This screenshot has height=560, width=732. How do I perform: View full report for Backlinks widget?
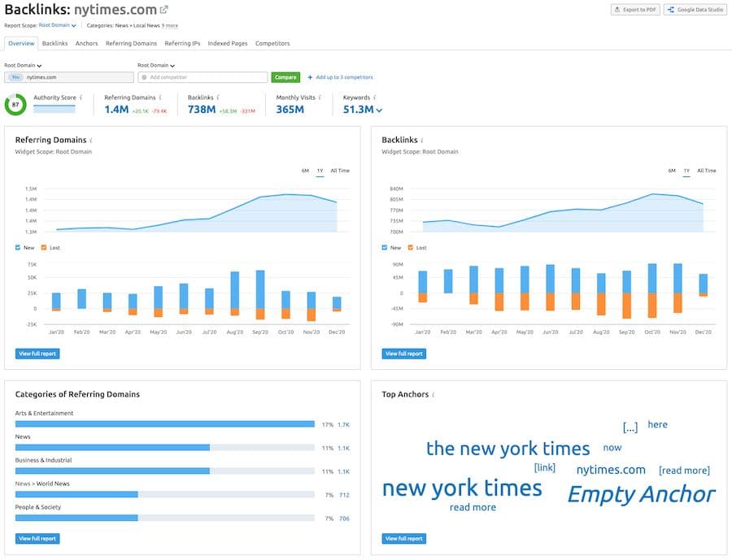click(403, 354)
